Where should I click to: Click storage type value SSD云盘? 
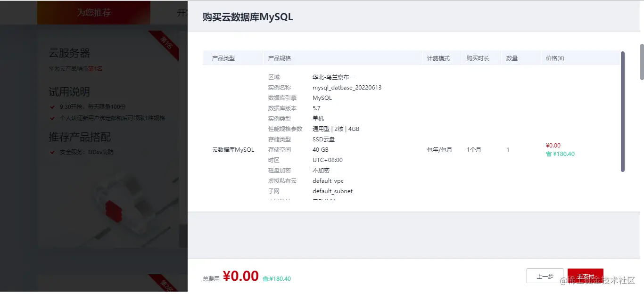(x=323, y=139)
